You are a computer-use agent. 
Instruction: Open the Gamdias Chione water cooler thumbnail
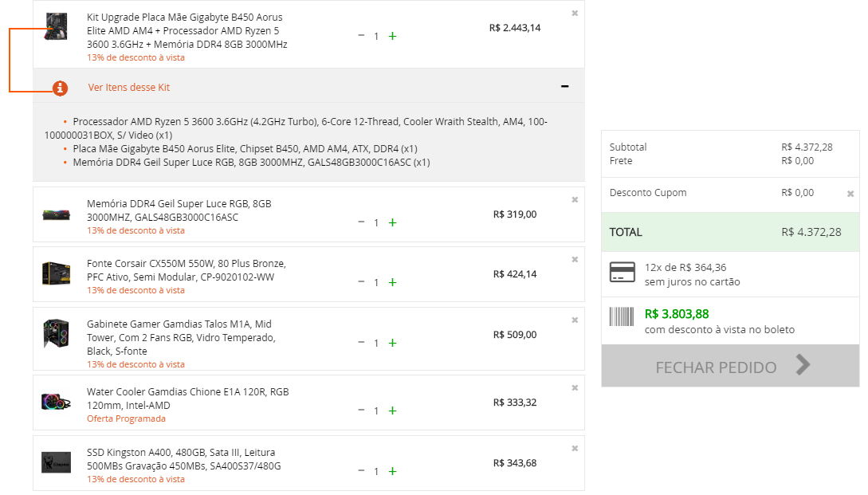point(56,402)
